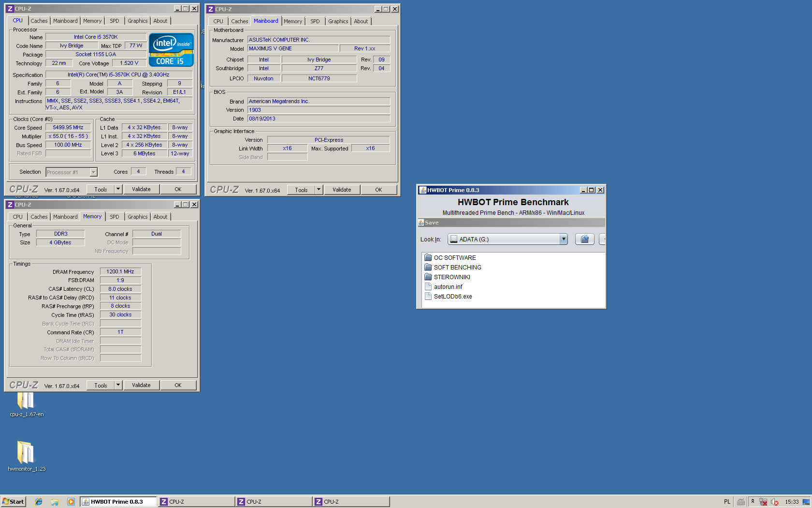812x508 pixels.
Task: Click OK in CPU-Z mainboard window
Action: click(x=378, y=190)
